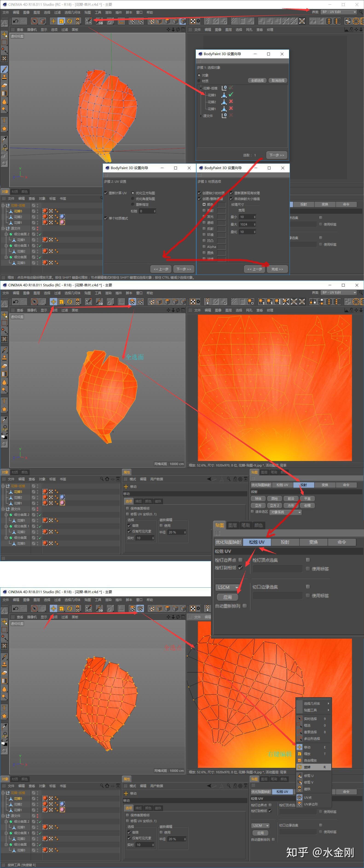Image resolution: width=364 pixels, height=868 pixels.
Task: Click the 完成 >> button in wizard step 3
Action: (x=277, y=269)
